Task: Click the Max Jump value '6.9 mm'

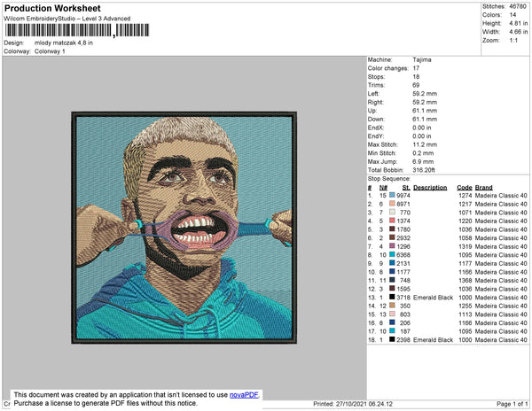Action: 423,161
